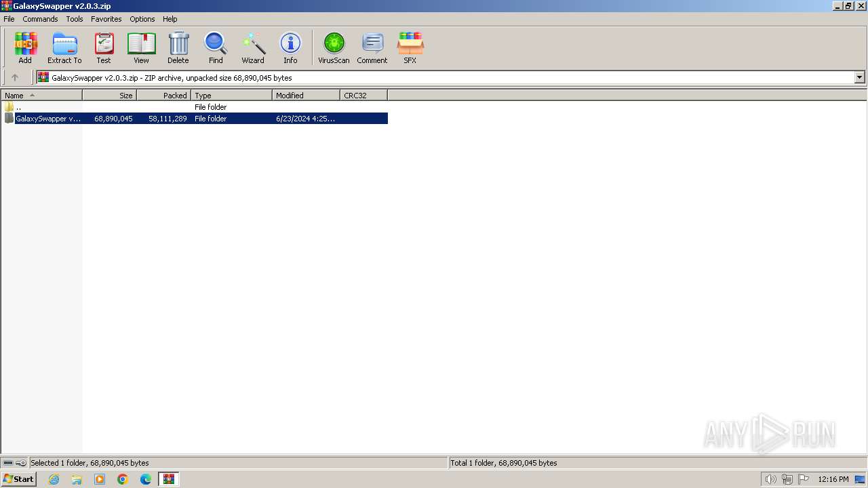Click the SFX toolbar icon
Viewport: 868px width, 488px height.
pyautogui.click(x=410, y=48)
